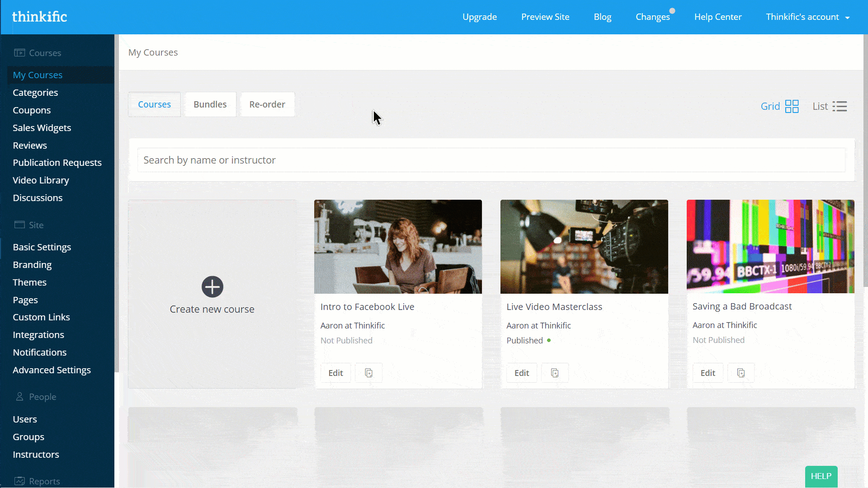The height and width of the screenshot is (488, 868).
Task: Click the Courses section icon in sidebar
Action: [x=19, y=53]
